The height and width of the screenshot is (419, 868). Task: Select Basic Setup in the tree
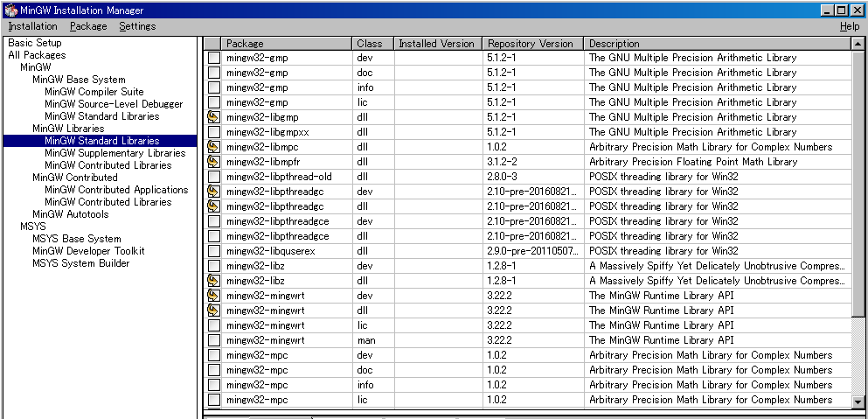click(x=35, y=43)
